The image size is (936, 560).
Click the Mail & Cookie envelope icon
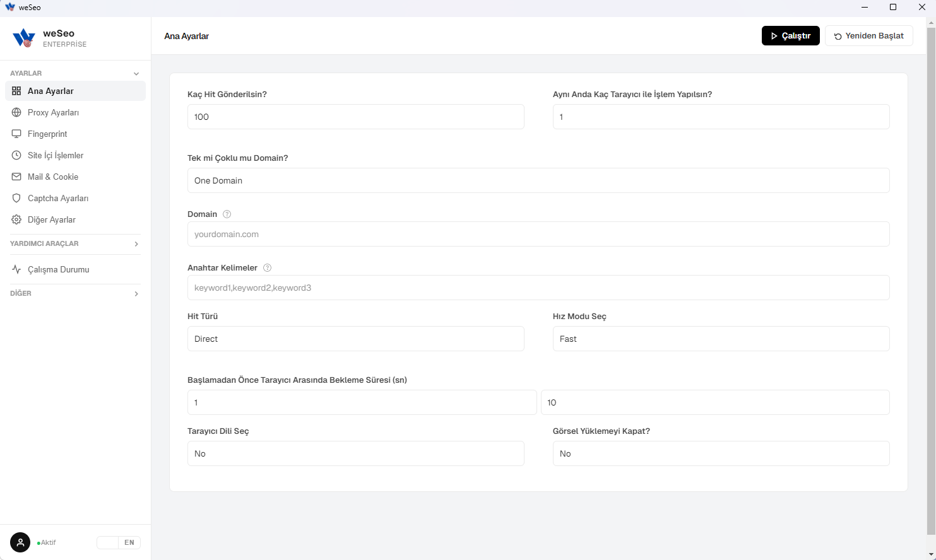tap(16, 177)
